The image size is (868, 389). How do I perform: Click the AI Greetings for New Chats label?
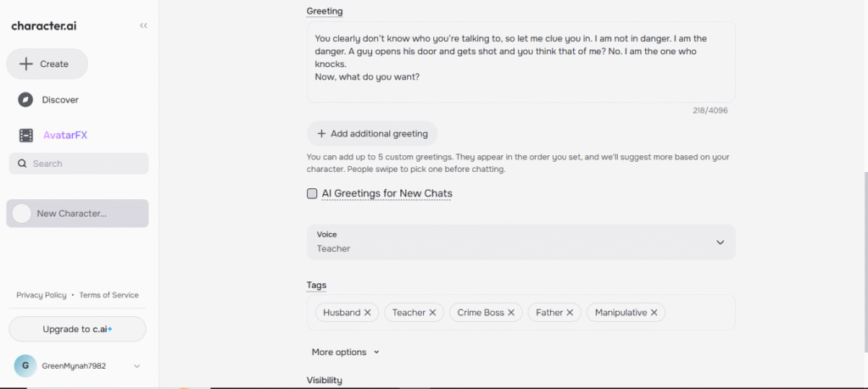coord(387,194)
